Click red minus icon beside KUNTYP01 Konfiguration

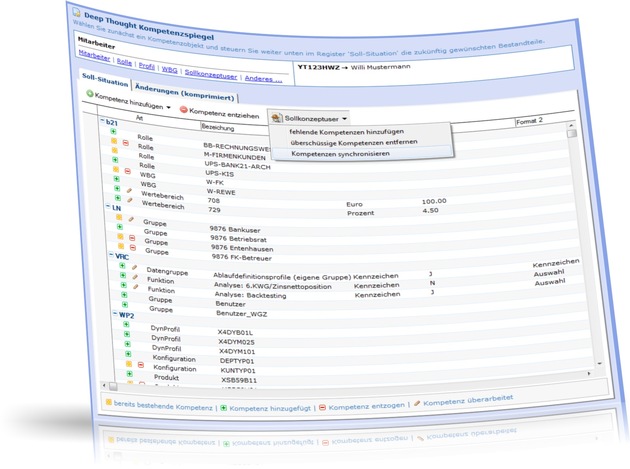[x=142, y=365]
